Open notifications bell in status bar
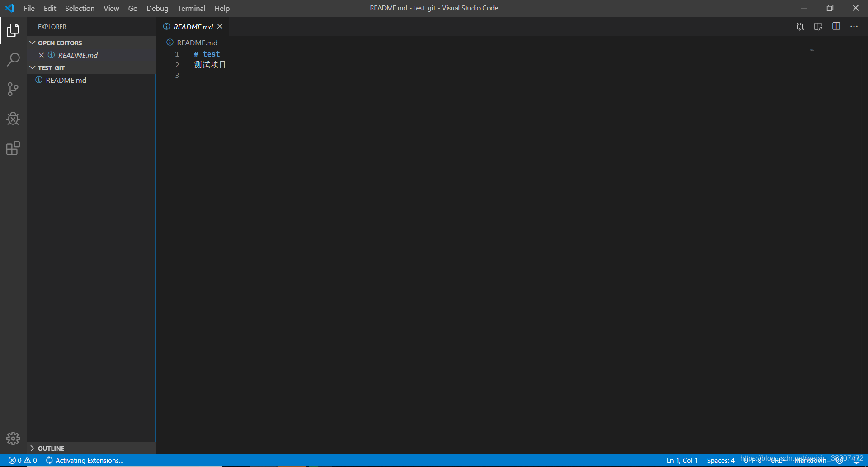 856,460
